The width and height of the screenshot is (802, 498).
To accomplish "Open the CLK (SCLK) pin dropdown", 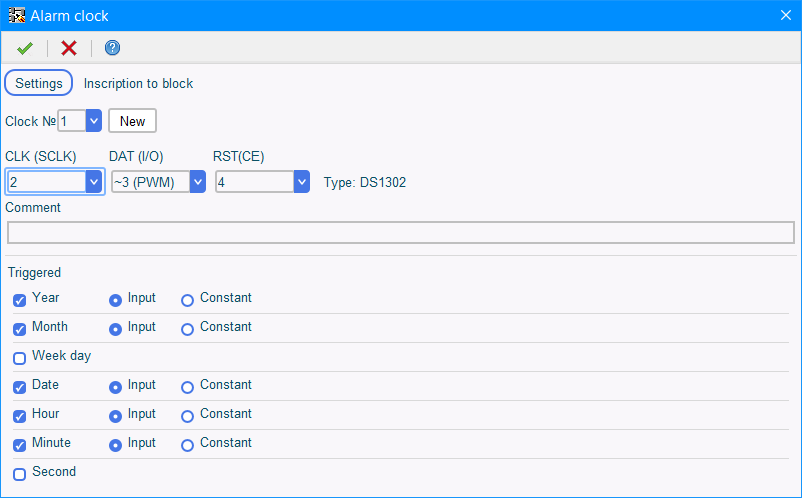I will pyautogui.click(x=94, y=182).
